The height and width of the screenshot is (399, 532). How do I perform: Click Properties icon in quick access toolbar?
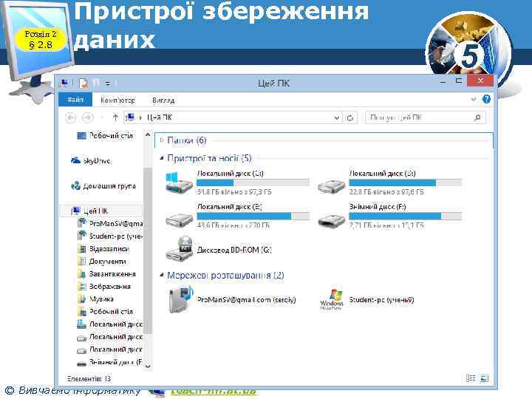(83, 83)
